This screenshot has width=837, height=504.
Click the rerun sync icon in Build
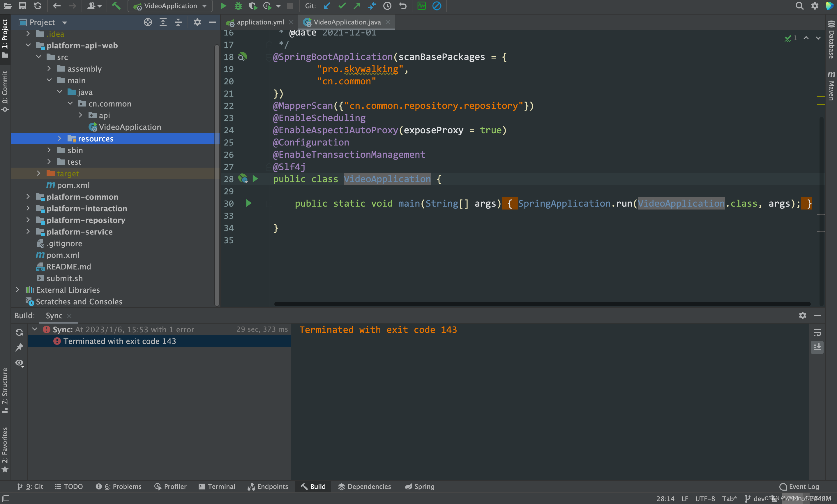point(19,332)
